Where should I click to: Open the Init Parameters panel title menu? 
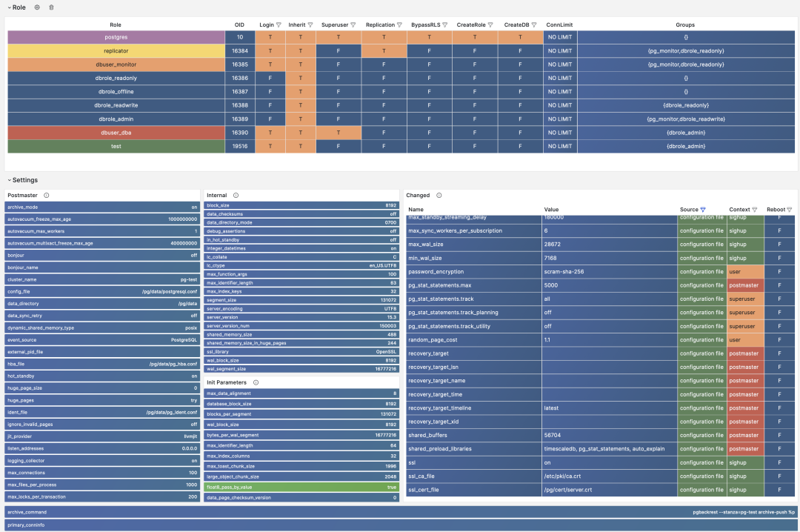tap(227, 382)
